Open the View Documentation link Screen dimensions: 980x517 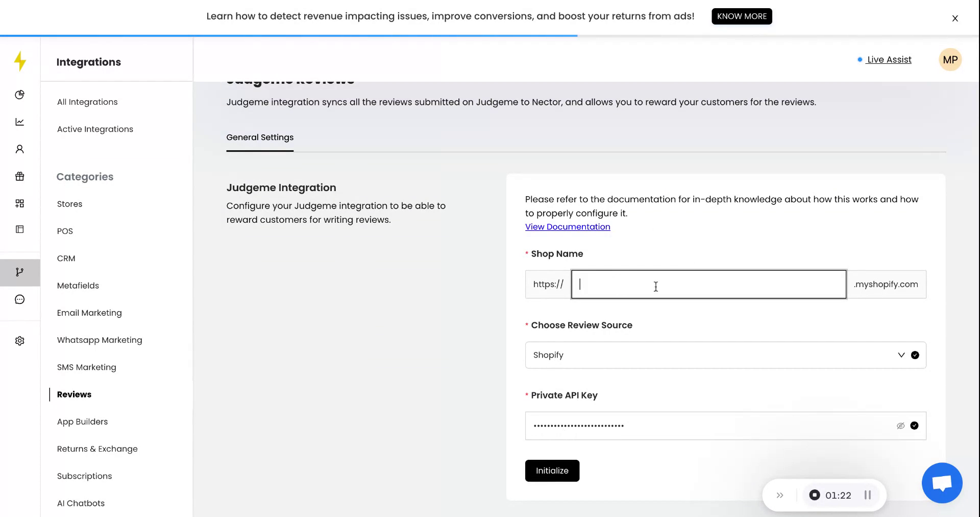point(567,227)
